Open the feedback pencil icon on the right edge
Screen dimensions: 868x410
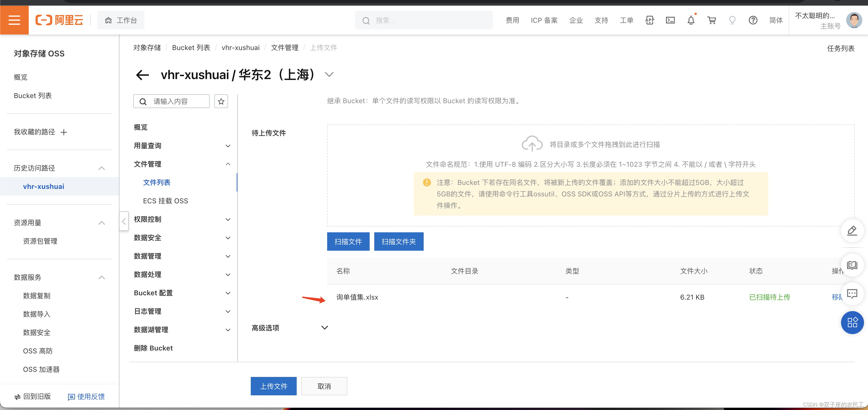tap(852, 231)
